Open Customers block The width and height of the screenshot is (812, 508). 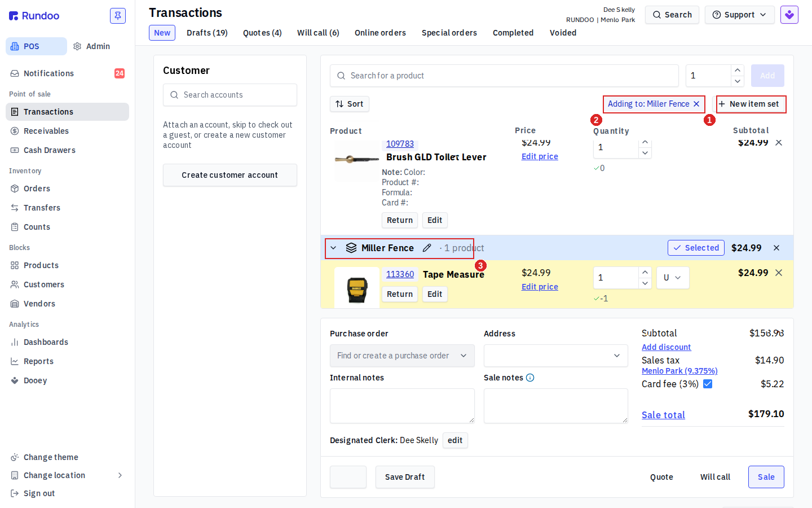[68, 284]
